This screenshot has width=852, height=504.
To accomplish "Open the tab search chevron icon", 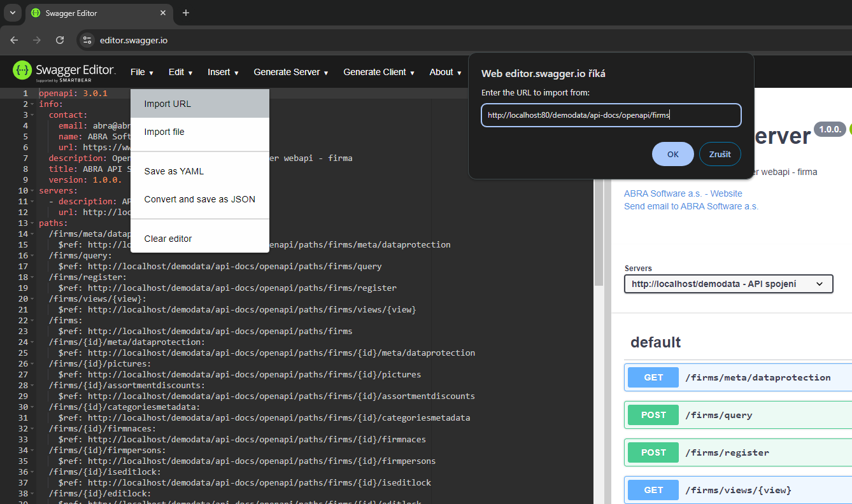I will [x=12, y=13].
